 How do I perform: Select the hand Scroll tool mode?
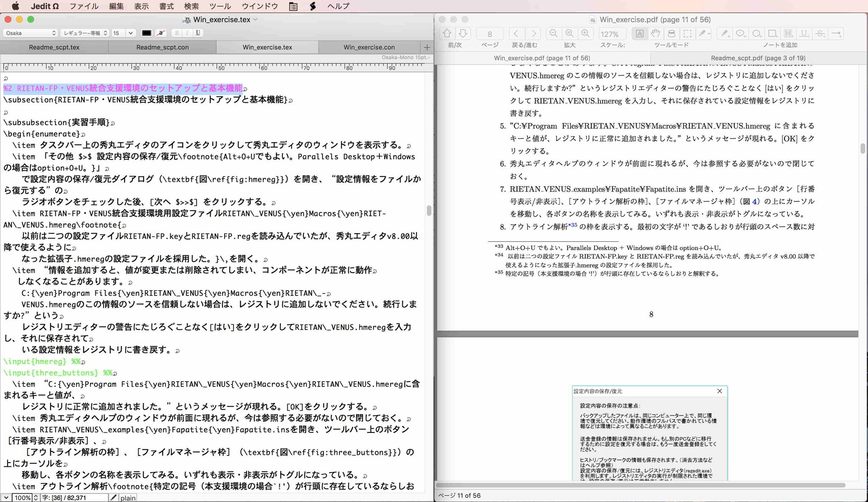(x=656, y=33)
